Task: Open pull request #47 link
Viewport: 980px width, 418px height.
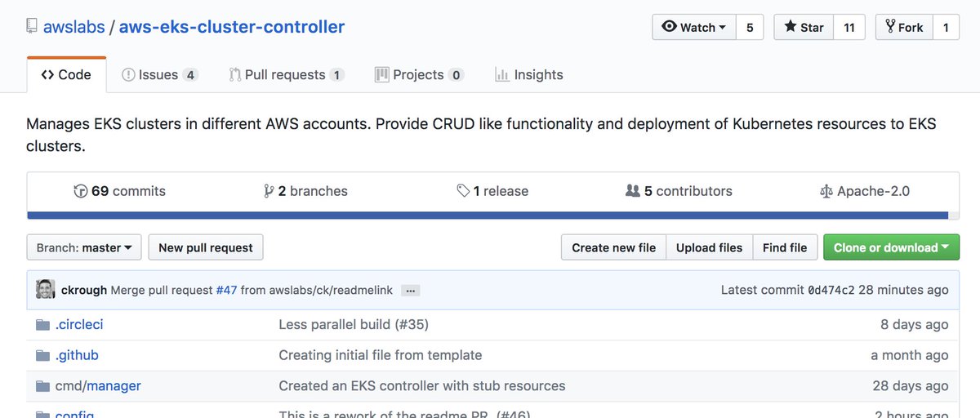Action: pyautogui.click(x=225, y=290)
